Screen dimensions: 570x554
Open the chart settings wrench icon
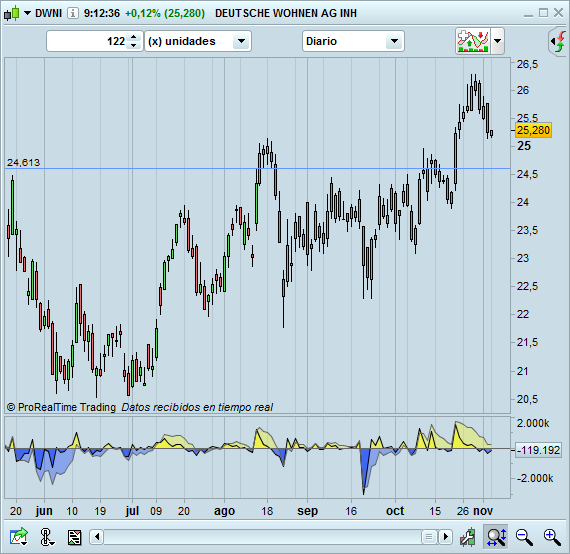467,537
